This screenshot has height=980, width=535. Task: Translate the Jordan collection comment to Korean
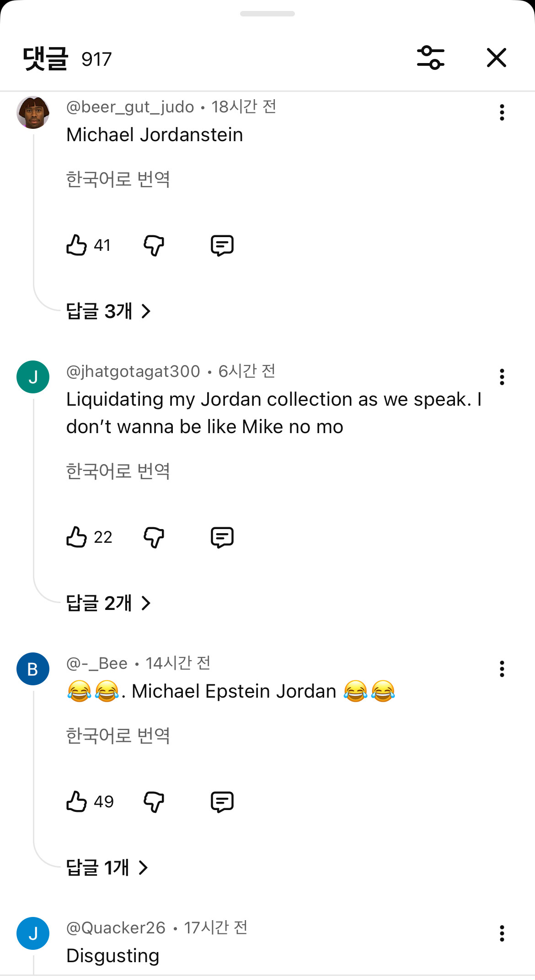point(118,471)
